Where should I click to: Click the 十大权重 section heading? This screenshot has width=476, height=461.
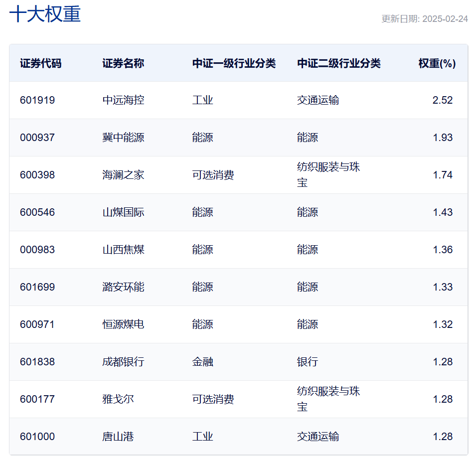coord(45,14)
